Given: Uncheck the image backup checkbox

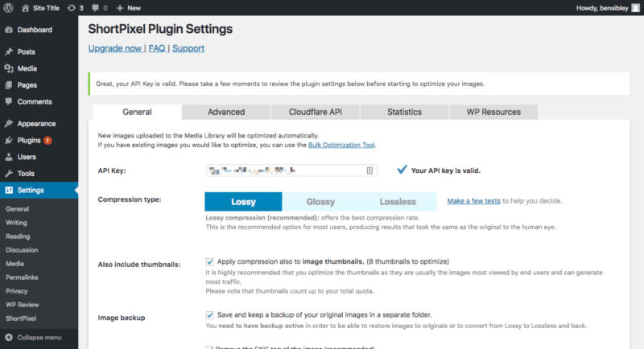Looking at the screenshot, I should click(x=210, y=314).
